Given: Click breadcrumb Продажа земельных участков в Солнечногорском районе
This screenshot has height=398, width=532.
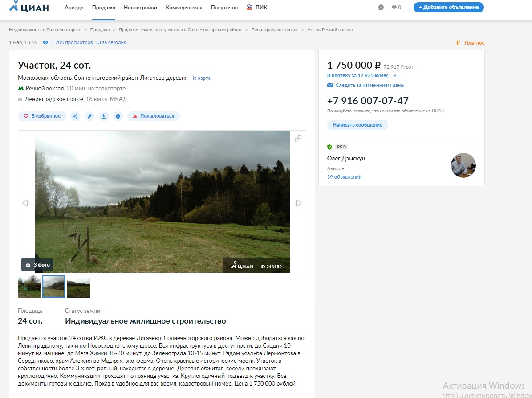Looking at the screenshot, I should click(x=180, y=30).
